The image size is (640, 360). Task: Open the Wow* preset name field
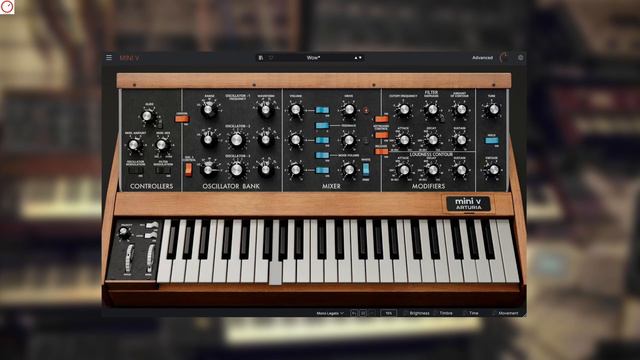tap(313, 58)
